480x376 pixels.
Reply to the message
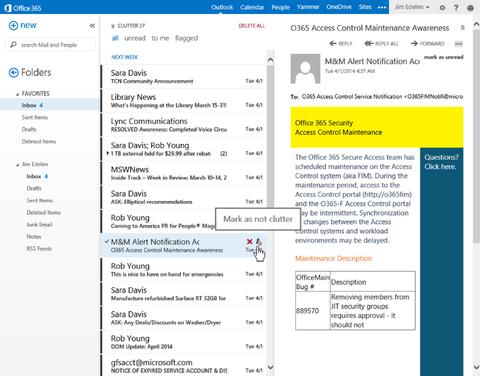[341, 44]
